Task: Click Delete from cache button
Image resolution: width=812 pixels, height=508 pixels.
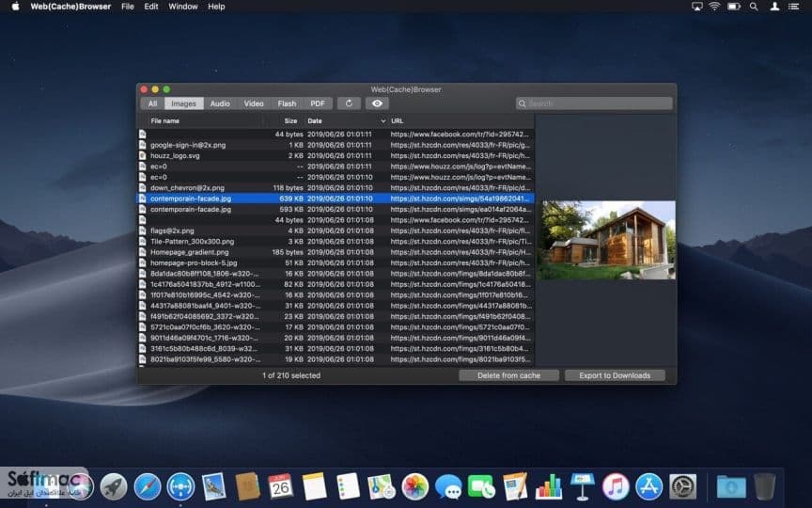Action: click(508, 375)
